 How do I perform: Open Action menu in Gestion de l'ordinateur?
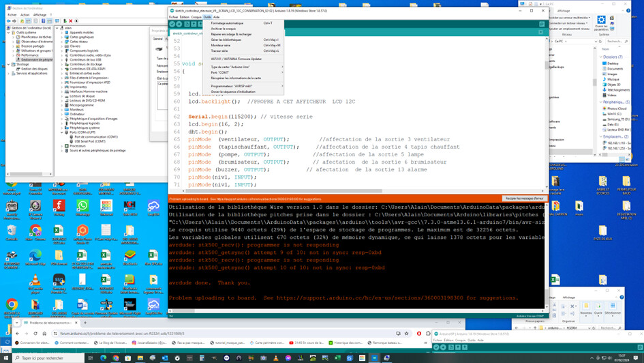tap(25, 15)
